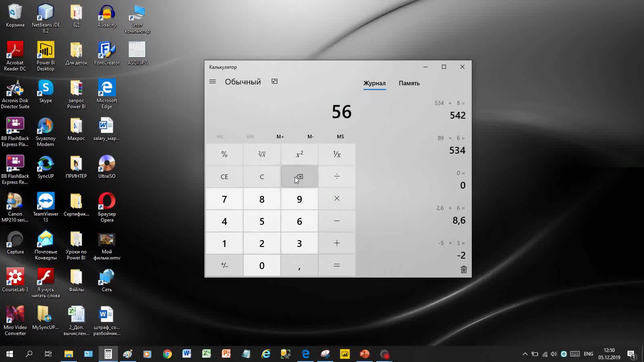Click the reciprocal 1/x key

point(337,154)
